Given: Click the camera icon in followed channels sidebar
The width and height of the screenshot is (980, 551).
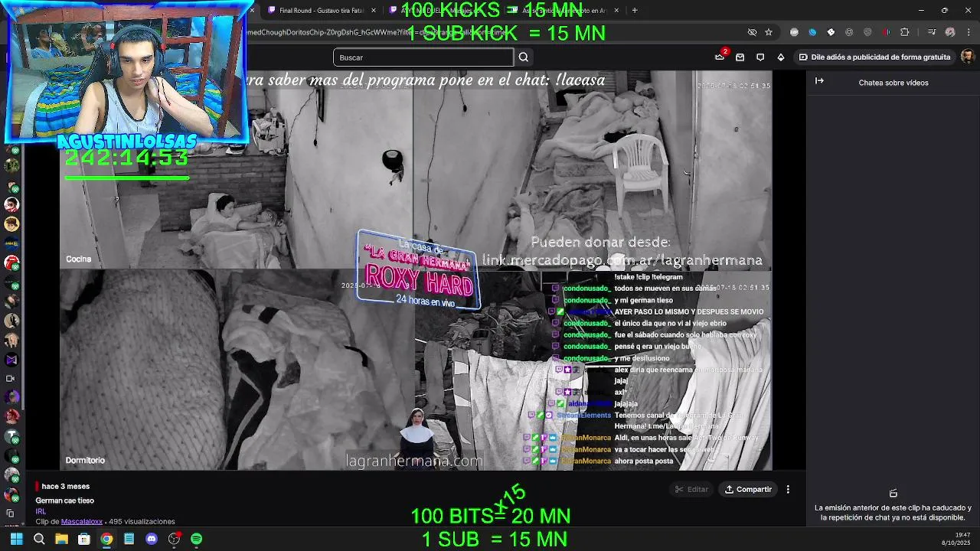Looking at the screenshot, I should pyautogui.click(x=11, y=378).
